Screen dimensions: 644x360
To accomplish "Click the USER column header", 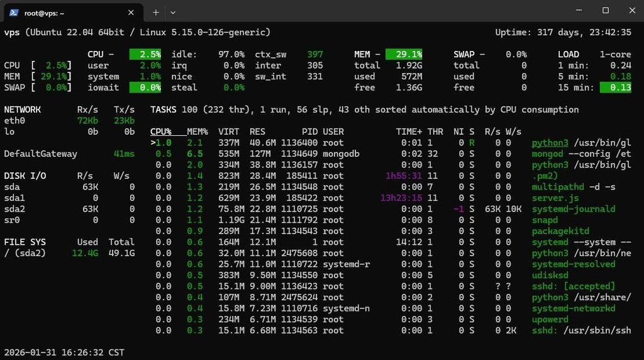I will (x=333, y=132).
